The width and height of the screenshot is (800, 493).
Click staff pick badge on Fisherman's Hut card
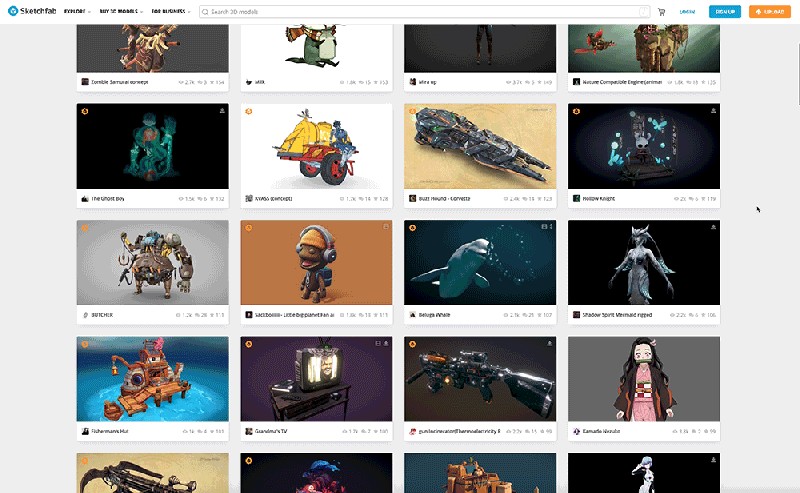(x=85, y=344)
